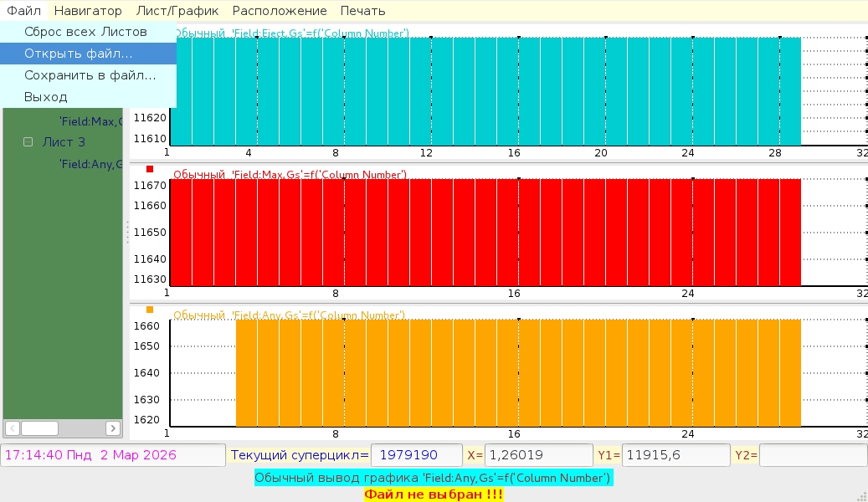Click the orange legend square of Field:Any chart
This screenshot has height=502, width=868.
(150, 310)
